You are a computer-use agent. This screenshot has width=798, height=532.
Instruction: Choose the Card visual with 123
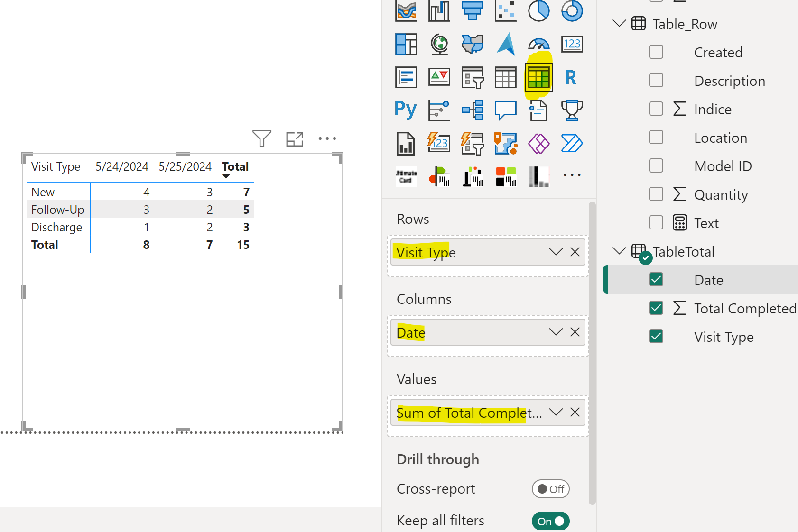[x=572, y=44]
